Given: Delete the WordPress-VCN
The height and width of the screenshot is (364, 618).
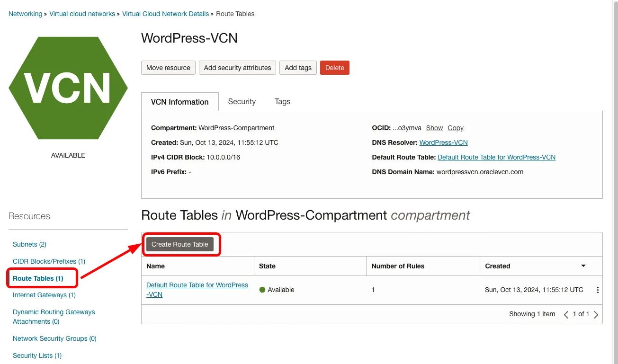Looking at the screenshot, I should point(335,68).
